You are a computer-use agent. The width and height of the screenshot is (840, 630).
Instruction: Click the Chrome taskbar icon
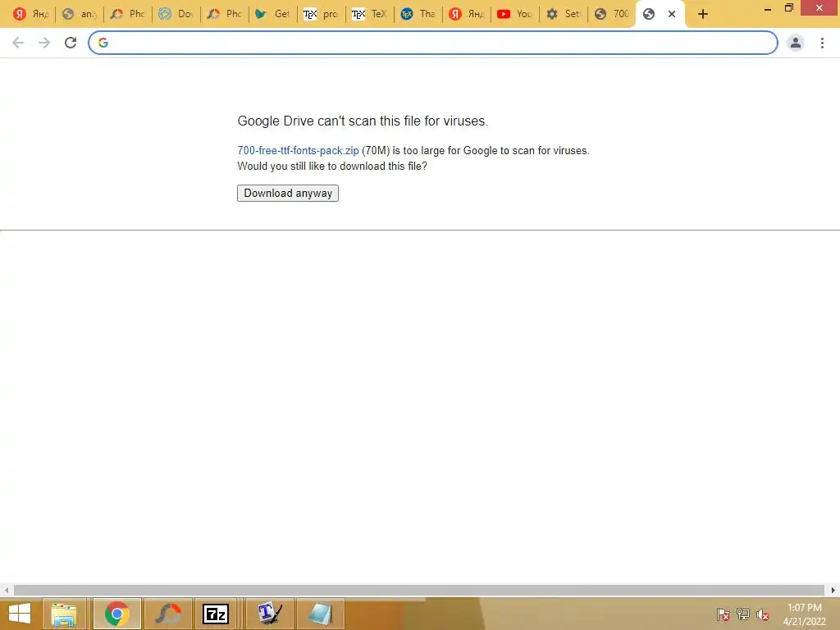click(117, 614)
